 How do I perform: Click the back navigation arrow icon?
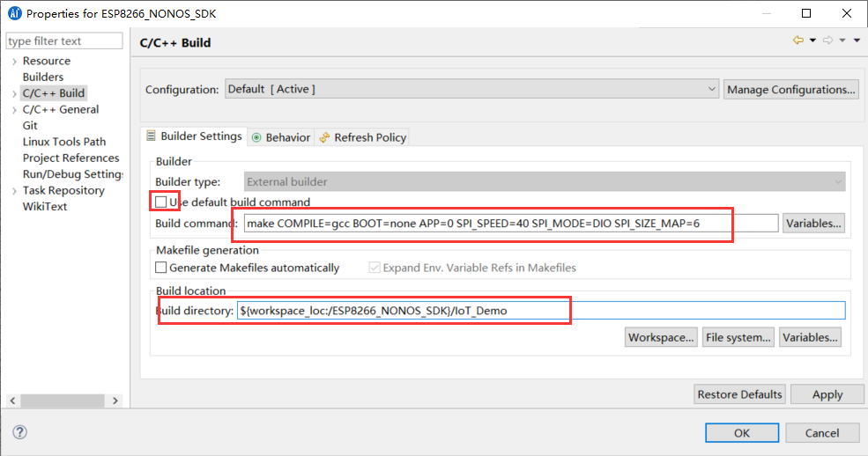798,40
